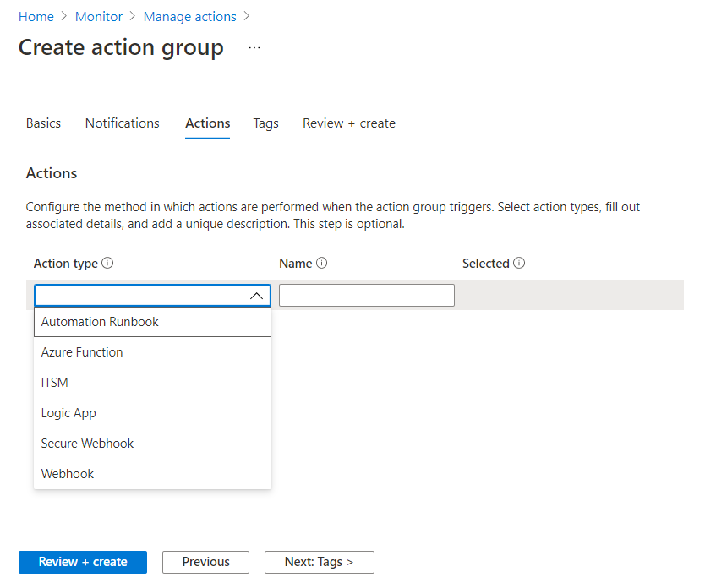Pick ITSM as the action type
Image resolution: width=705 pixels, height=588 pixels.
(152, 383)
